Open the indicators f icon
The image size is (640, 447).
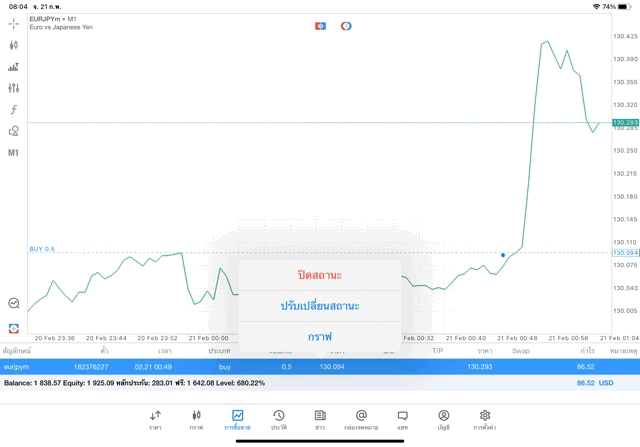[x=14, y=109]
